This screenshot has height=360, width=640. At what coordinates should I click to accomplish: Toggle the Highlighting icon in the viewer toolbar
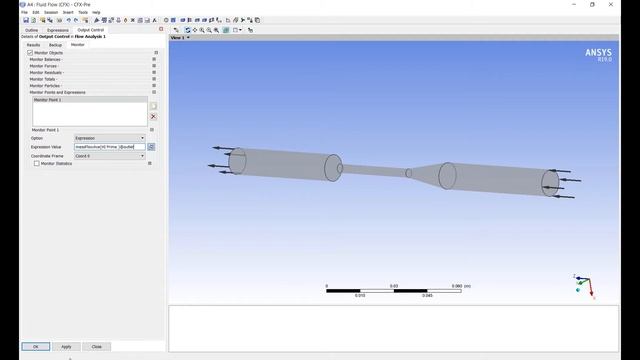pyautogui.click(x=226, y=30)
